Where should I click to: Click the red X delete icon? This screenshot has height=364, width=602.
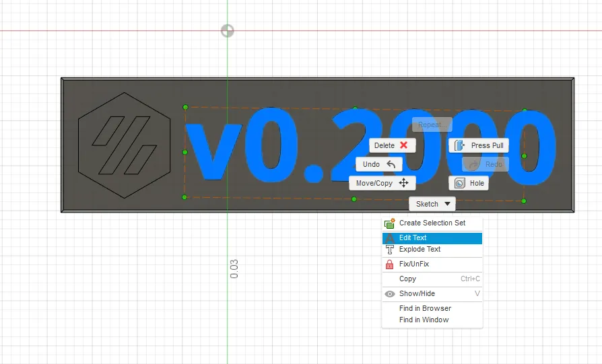click(403, 145)
